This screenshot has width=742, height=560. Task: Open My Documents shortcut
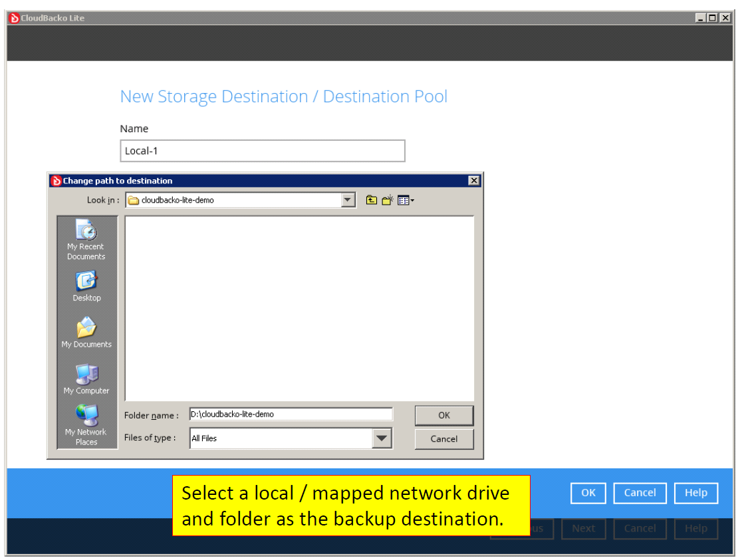[x=86, y=333]
